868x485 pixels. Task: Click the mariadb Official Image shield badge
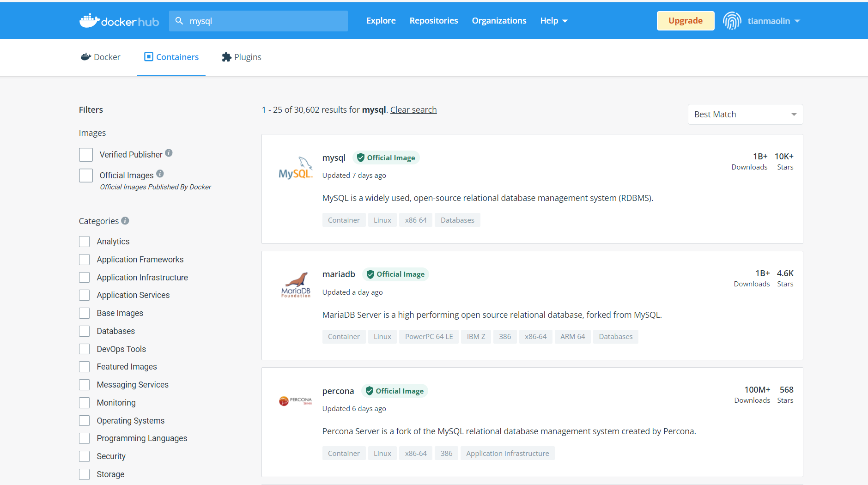396,274
